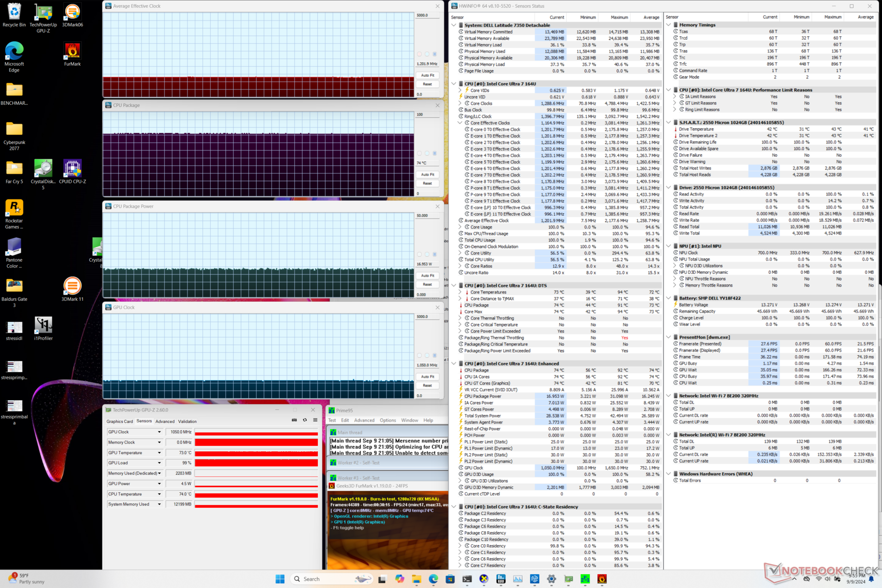Edit the 5000.0 maximum field in GPU Clock graph
Image resolution: width=882 pixels, height=588 pixels.
tap(427, 317)
